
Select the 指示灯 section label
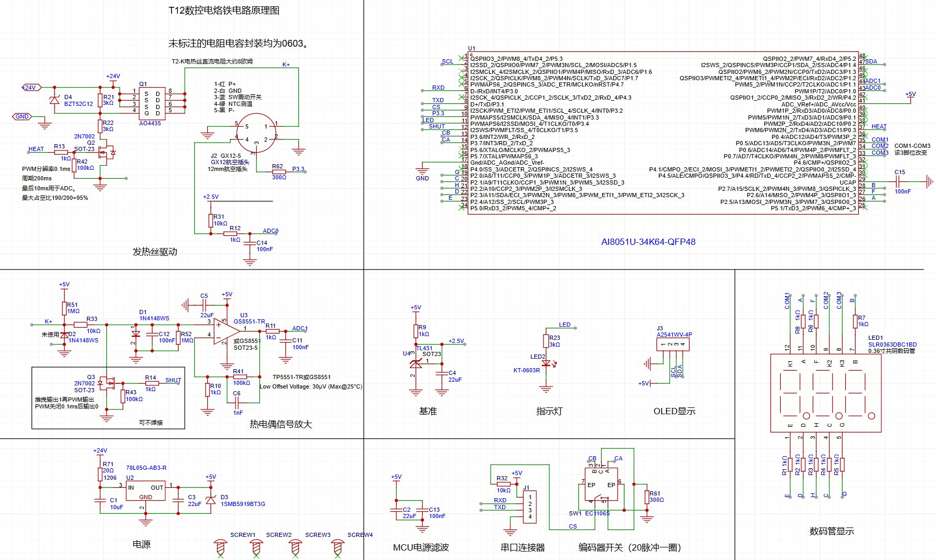tap(549, 412)
